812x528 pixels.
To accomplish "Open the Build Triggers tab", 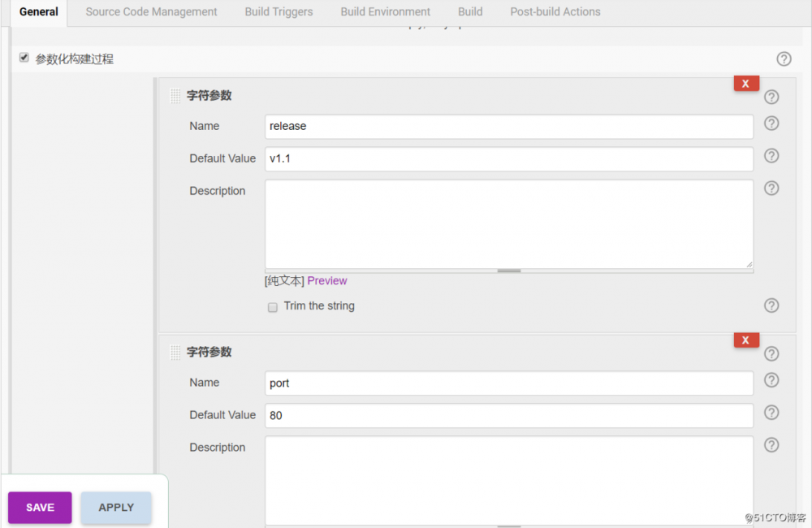I will [279, 11].
